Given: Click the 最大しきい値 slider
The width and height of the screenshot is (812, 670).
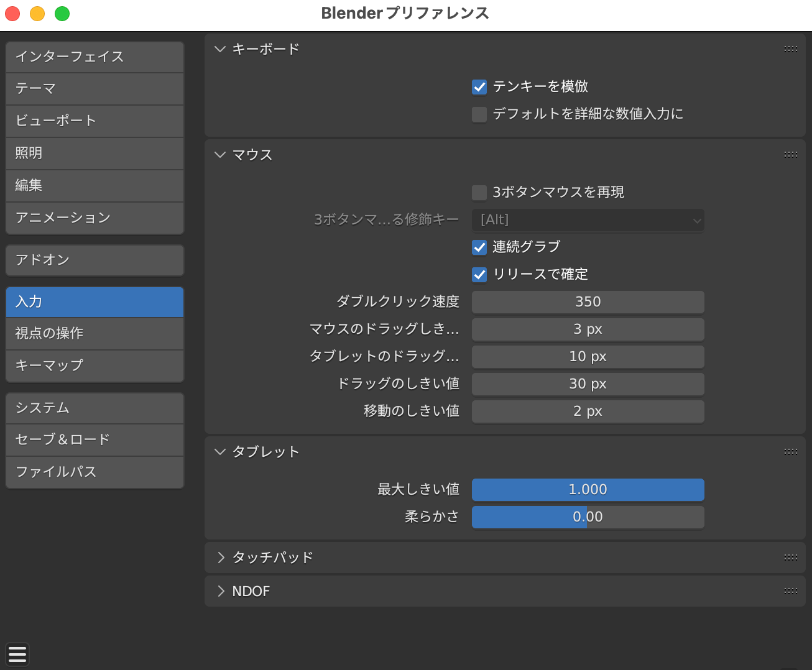Looking at the screenshot, I should point(588,490).
